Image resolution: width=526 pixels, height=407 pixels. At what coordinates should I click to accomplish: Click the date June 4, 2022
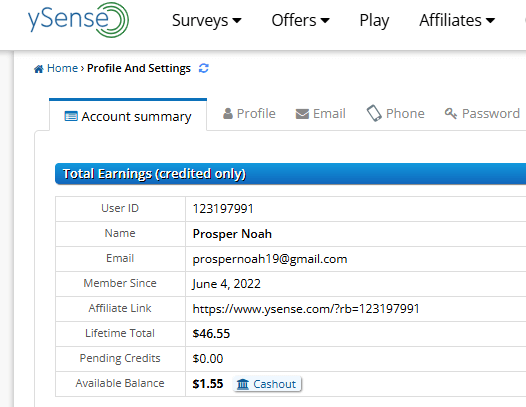point(226,284)
